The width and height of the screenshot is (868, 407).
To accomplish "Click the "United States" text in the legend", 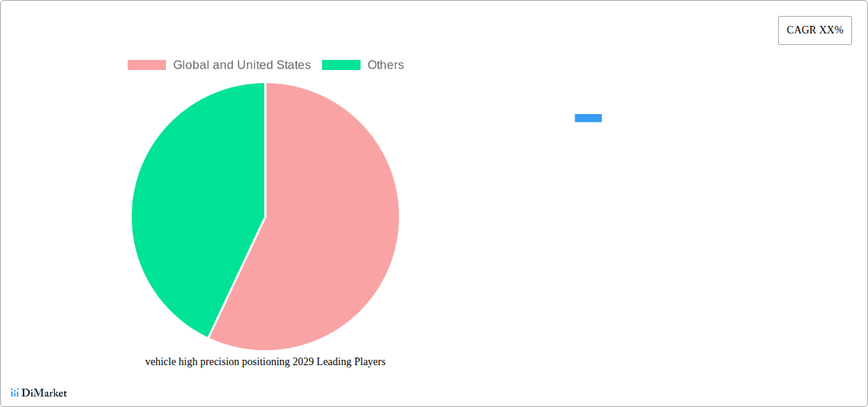I will click(x=274, y=65).
